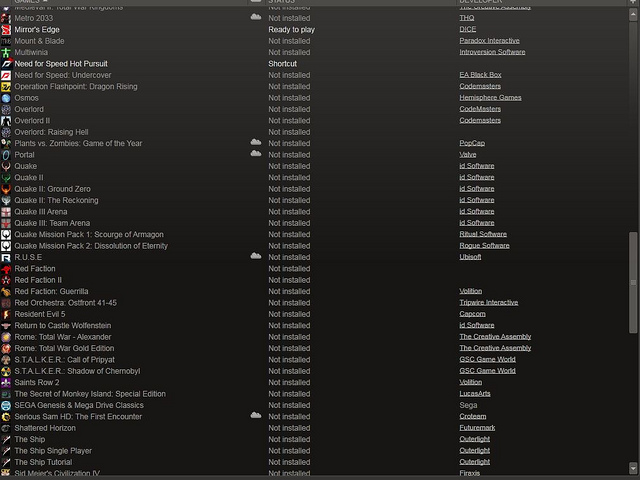Click the Portal game icon

click(x=6, y=155)
